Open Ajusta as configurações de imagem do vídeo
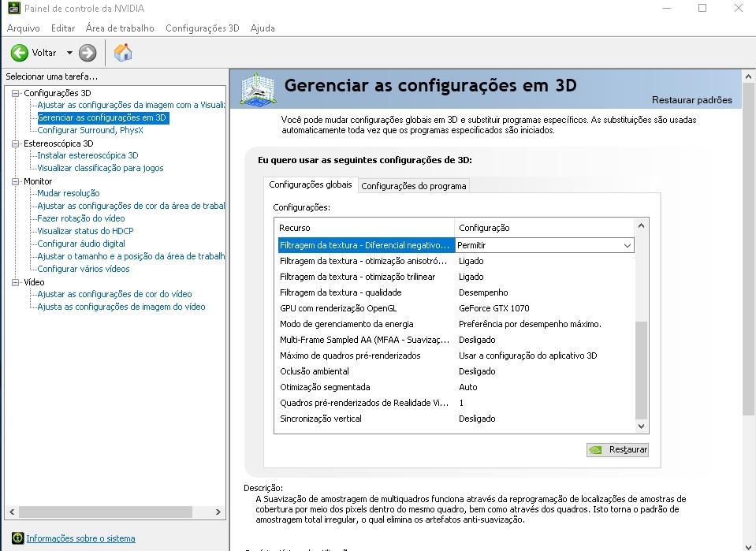Image resolution: width=756 pixels, height=551 pixels. tap(121, 307)
